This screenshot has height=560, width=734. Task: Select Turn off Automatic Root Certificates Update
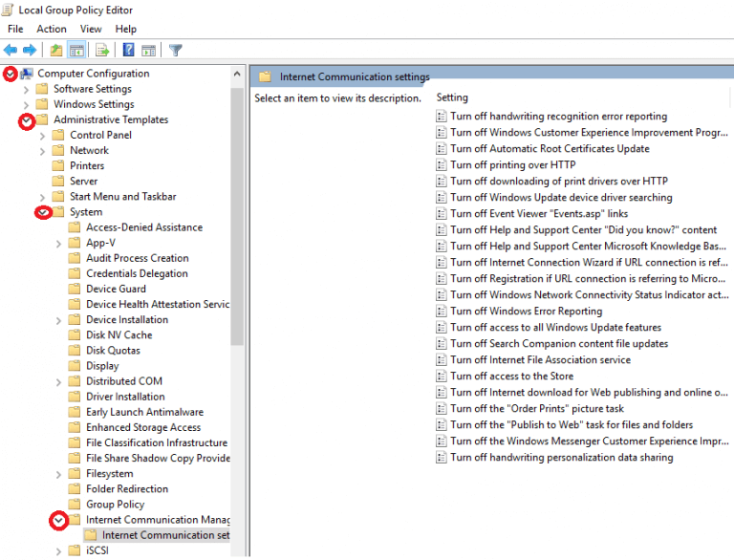(x=550, y=148)
